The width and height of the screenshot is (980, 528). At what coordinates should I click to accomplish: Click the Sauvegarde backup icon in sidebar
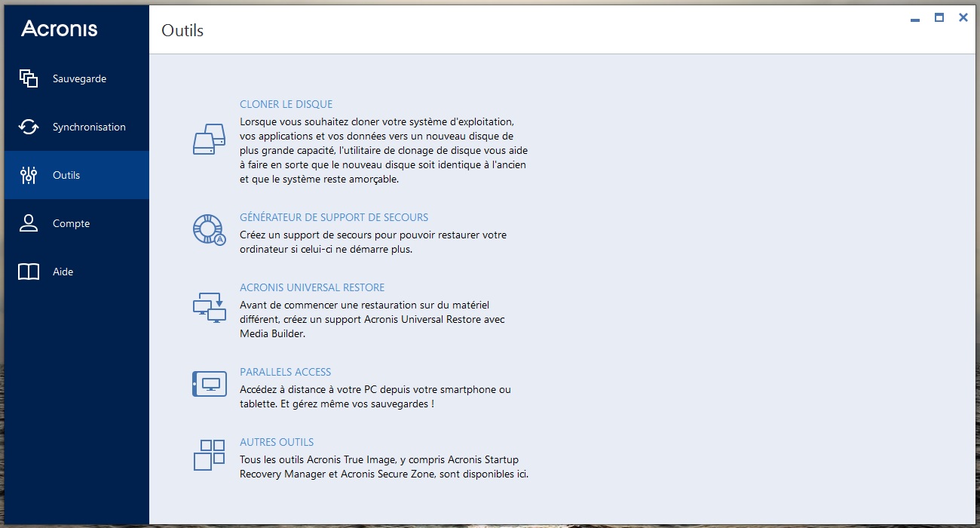pyautogui.click(x=29, y=78)
